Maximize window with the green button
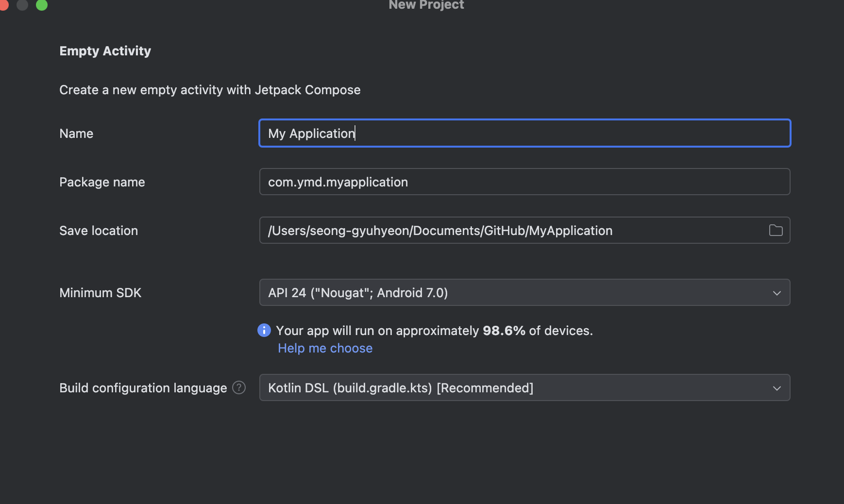Image resolution: width=844 pixels, height=504 pixels. 42,5
